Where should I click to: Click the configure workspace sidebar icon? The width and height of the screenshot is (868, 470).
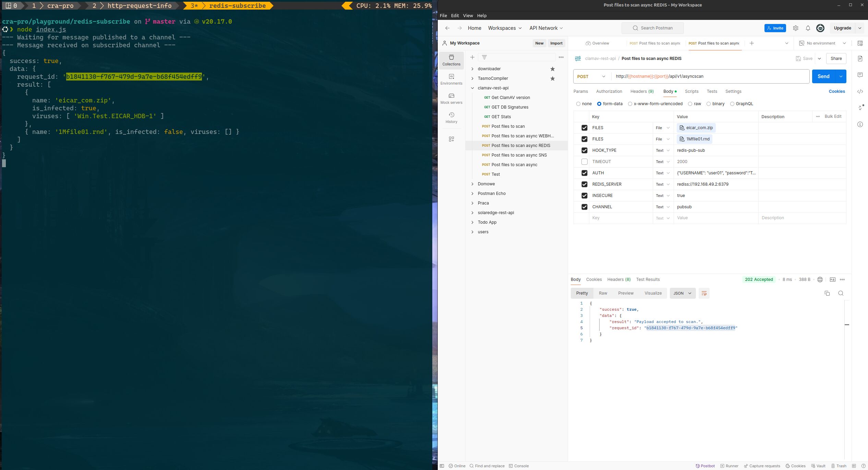point(451,139)
